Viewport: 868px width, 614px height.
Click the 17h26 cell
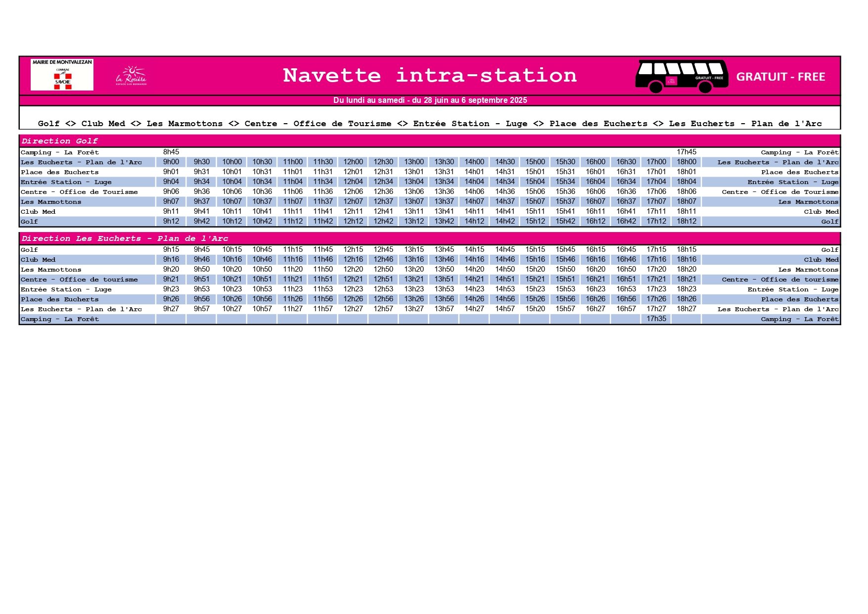click(656, 299)
